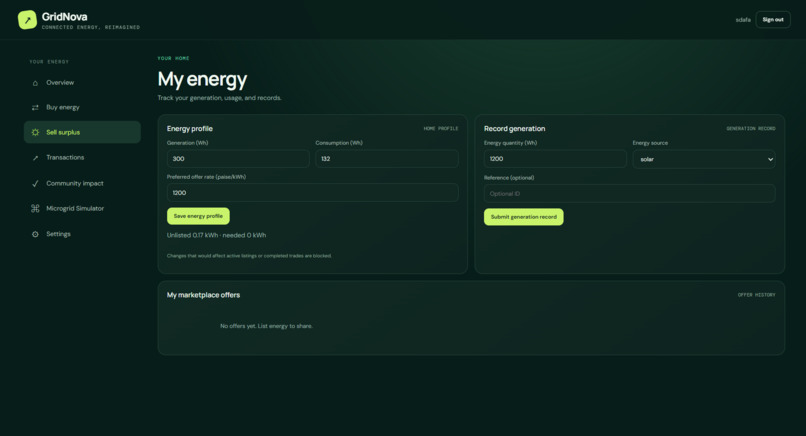The height and width of the screenshot is (436, 806).
Task: Click the Record generation card title
Action: 514,129
